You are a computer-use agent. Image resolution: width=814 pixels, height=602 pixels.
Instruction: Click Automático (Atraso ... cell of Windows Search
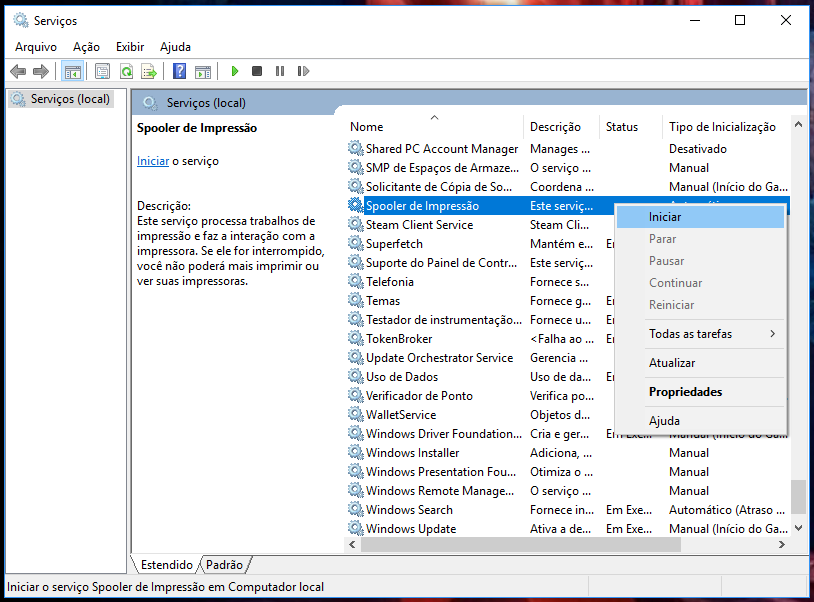click(726, 510)
